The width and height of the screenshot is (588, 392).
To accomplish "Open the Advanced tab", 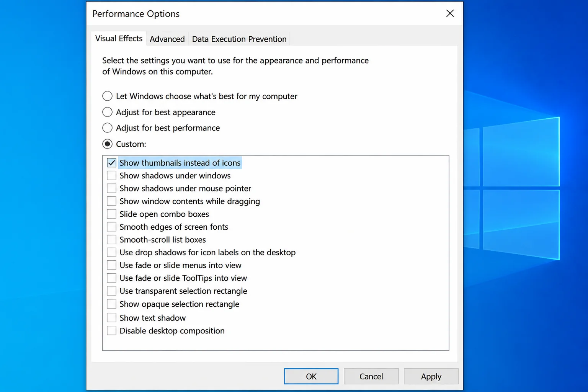I will click(x=167, y=39).
